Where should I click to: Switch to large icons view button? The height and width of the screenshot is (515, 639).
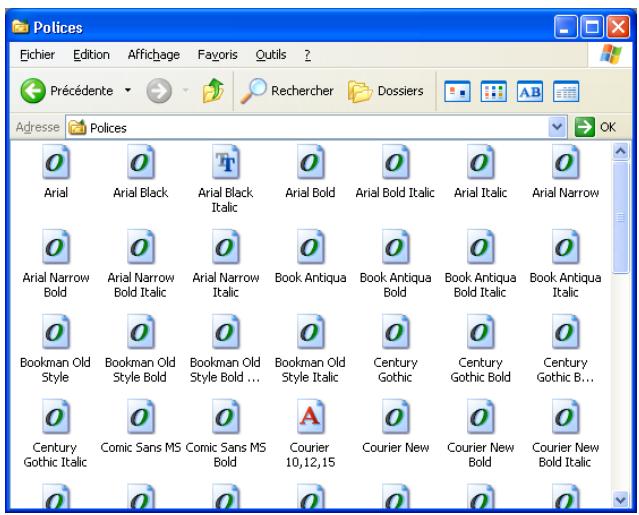click(457, 91)
